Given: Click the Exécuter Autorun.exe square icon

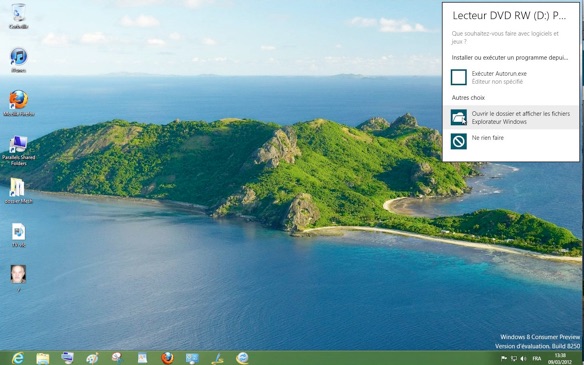Looking at the screenshot, I should tap(458, 77).
